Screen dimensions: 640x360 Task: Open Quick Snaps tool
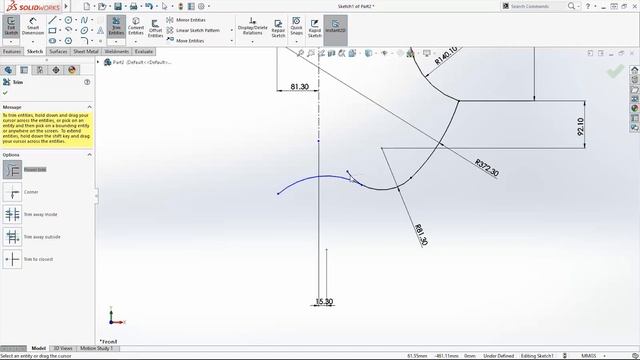(x=296, y=27)
